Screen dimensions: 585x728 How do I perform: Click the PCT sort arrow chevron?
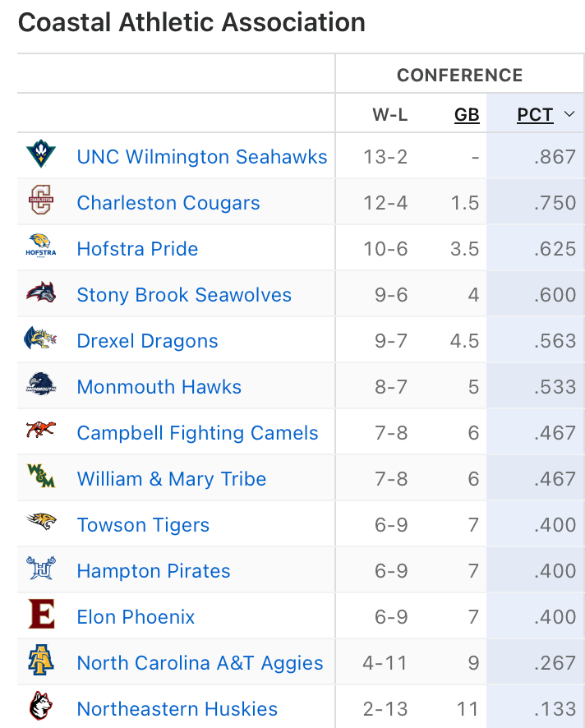569,115
